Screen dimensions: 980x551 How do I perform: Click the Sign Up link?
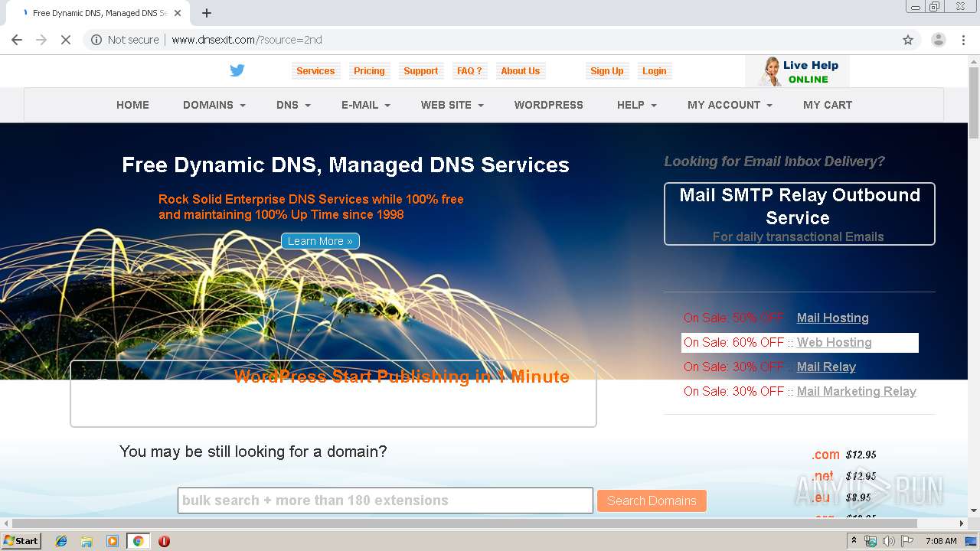606,71
